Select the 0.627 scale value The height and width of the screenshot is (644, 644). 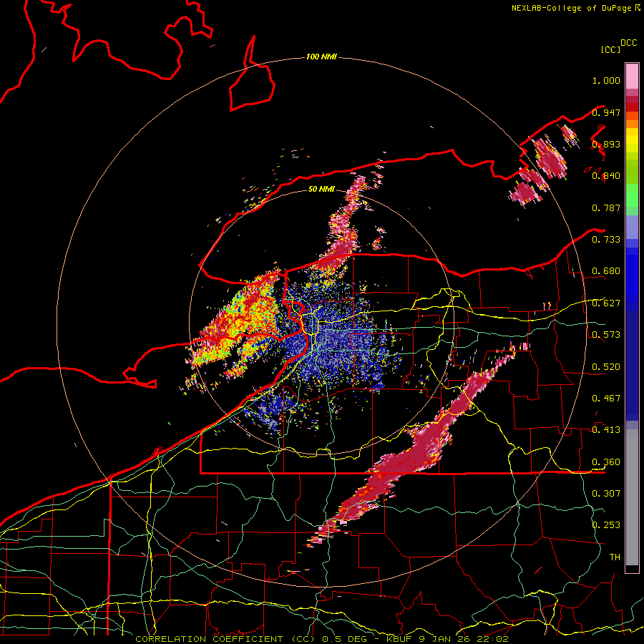pos(606,303)
